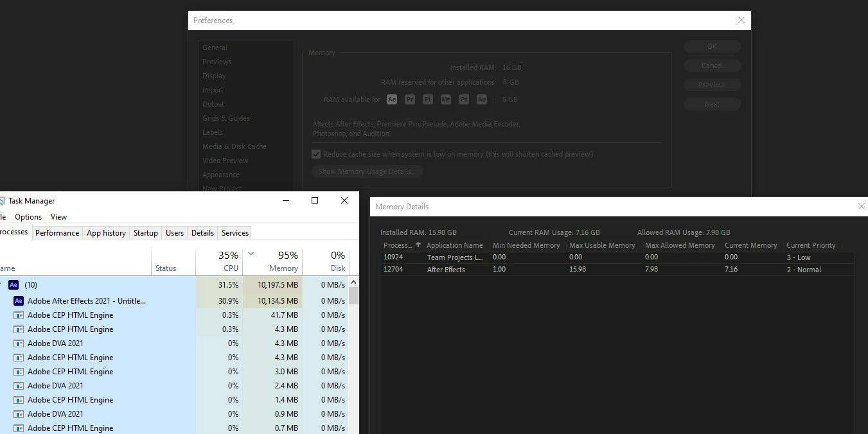Image resolution: width=868 pixels, height=434 pixels.
Task: Click Cancel in the Preferences dialog
Action: point(712,65)
